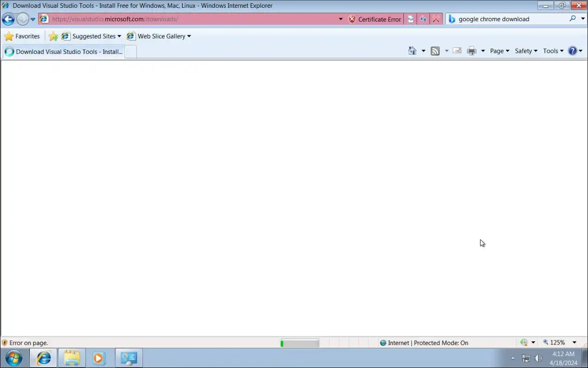Expand the address bar autocomplete dropdown
This screenshot has width=588, height=368.
point(340,19)
